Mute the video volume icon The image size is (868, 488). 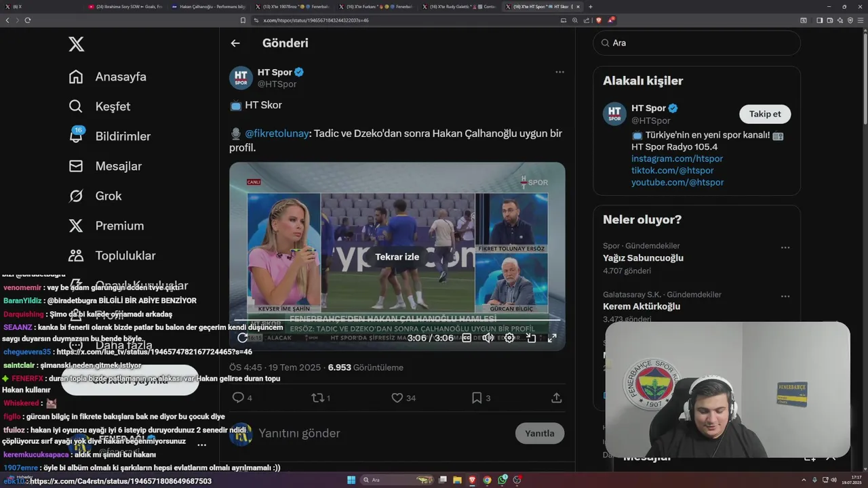click(488, 338)
